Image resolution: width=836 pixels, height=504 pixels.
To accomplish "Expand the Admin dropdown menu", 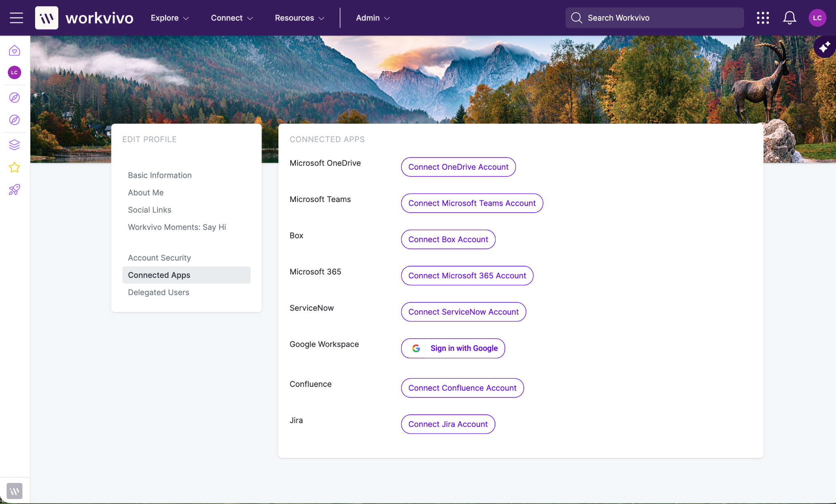I will click(373, 18).
